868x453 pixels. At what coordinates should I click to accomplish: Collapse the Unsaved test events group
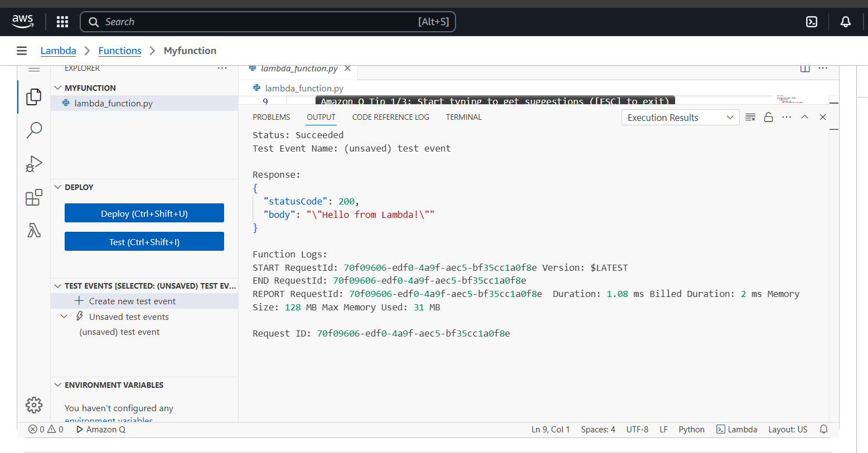click(x=64, y=316)
